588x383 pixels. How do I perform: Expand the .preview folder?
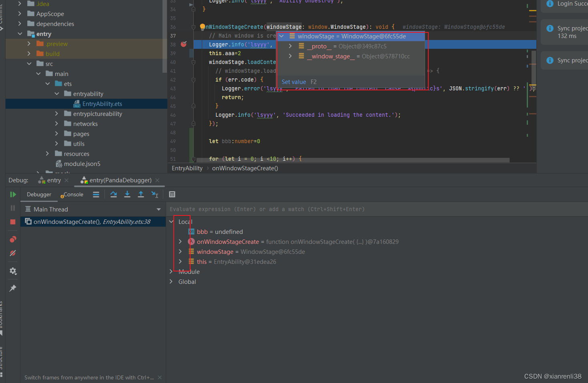tap(29, 44)
